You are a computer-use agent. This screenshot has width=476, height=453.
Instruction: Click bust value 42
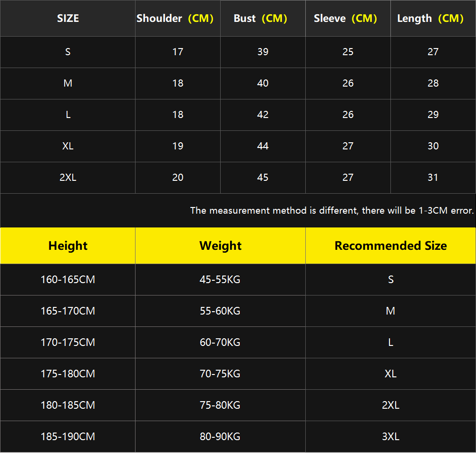pyautogui.click(x=263, y=115)
